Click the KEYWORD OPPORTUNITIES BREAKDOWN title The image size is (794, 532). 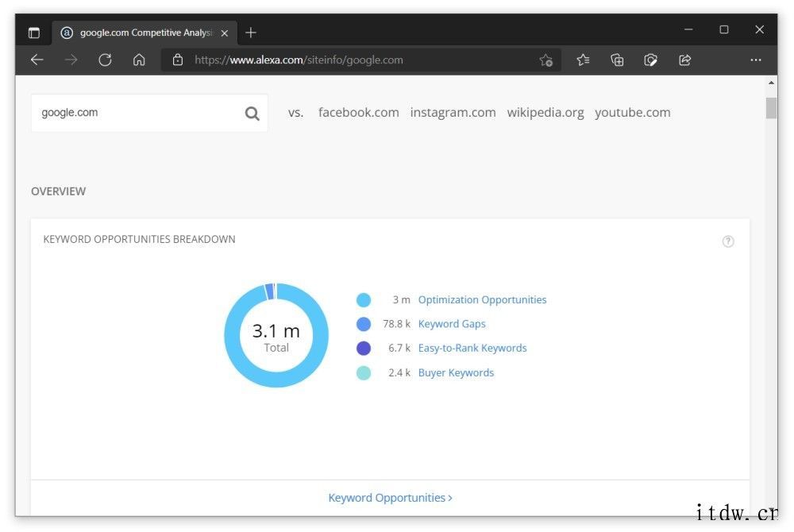click(139, 240)
